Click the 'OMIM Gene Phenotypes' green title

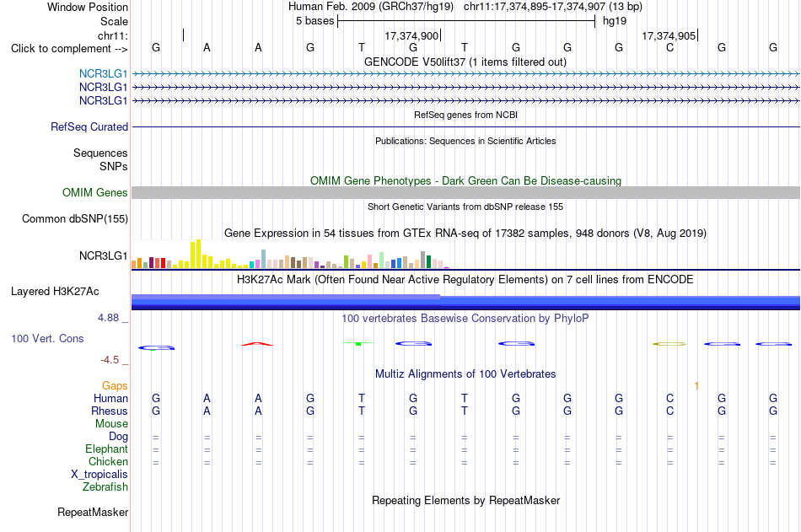[465, 181]
